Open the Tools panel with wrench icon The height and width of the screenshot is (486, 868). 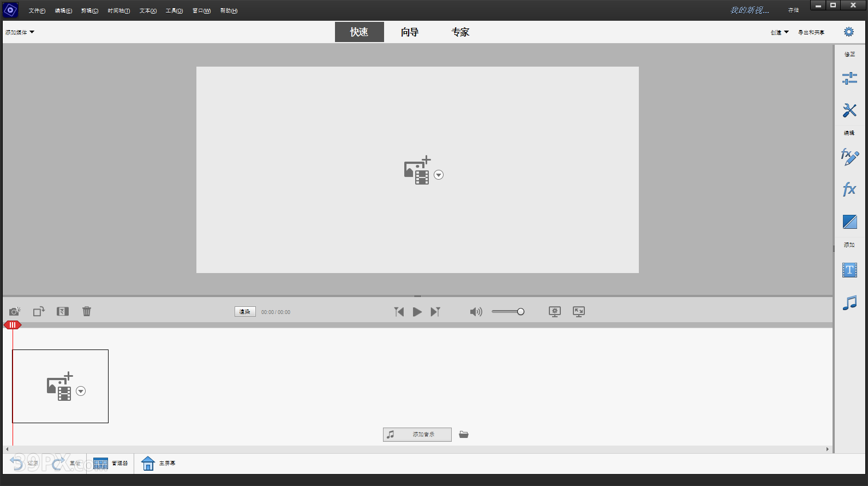pyautogui.click(x=849, y=110)
